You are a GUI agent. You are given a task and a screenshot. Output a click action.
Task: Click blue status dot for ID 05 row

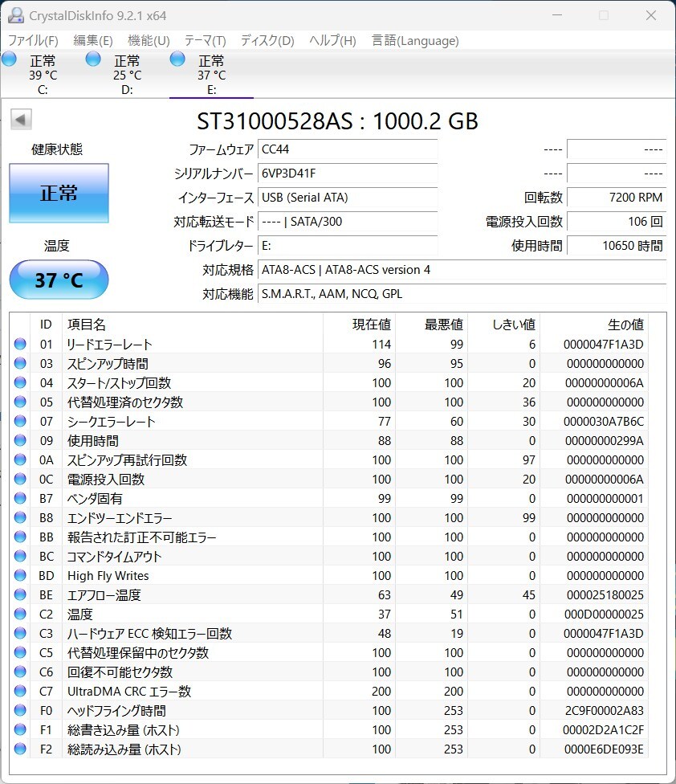coord(20,402)
